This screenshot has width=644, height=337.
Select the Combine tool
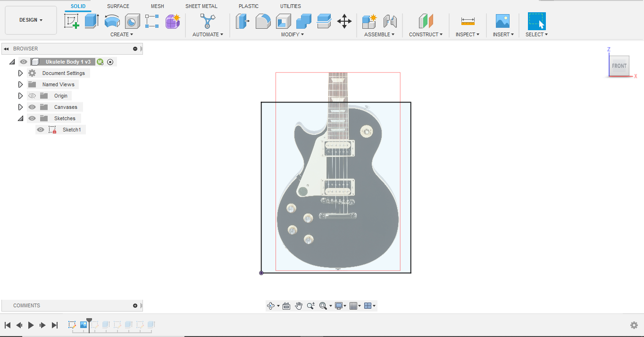click(303, 21)
